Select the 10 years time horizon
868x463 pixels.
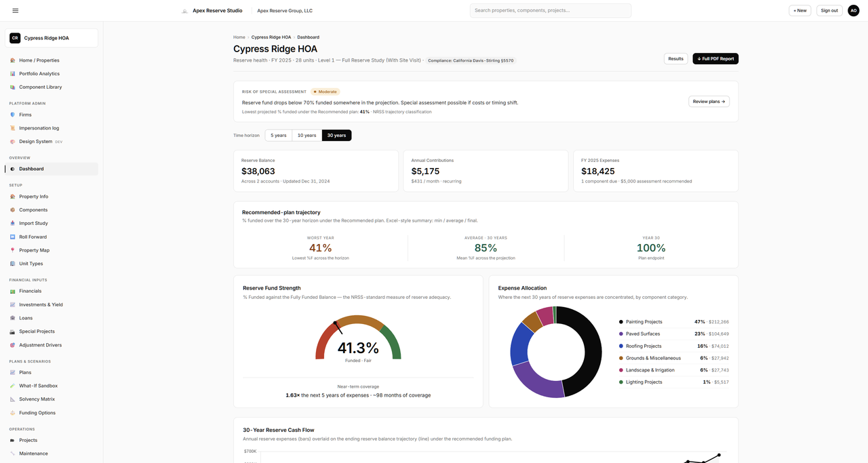307,136
